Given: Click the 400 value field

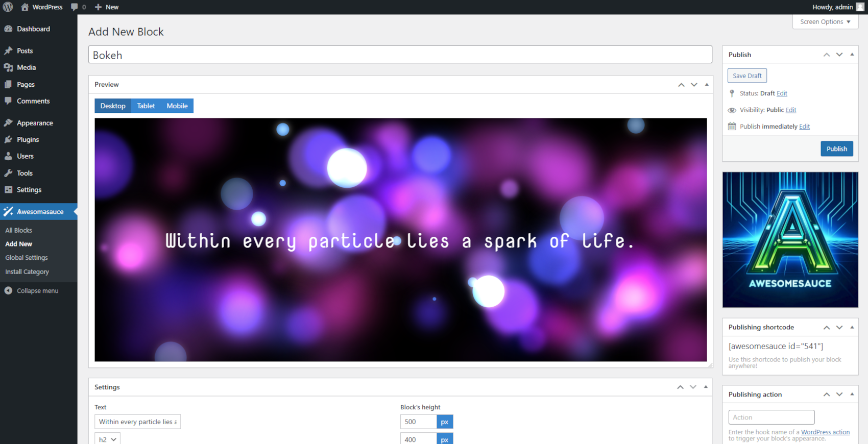Looking at the screenshot, I should (419, 438).
